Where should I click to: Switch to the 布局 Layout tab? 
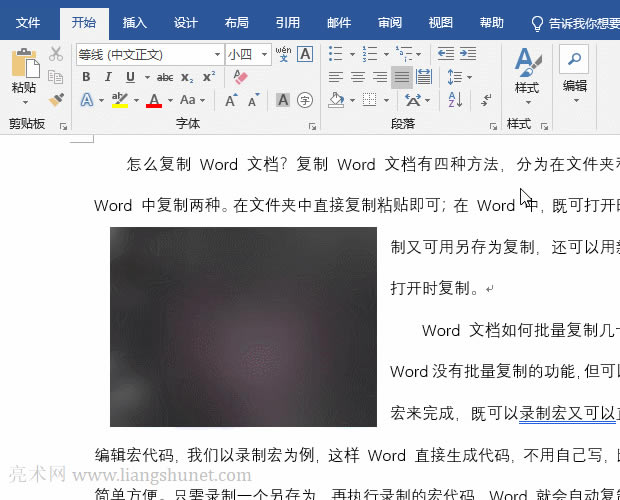click(236, 23)
